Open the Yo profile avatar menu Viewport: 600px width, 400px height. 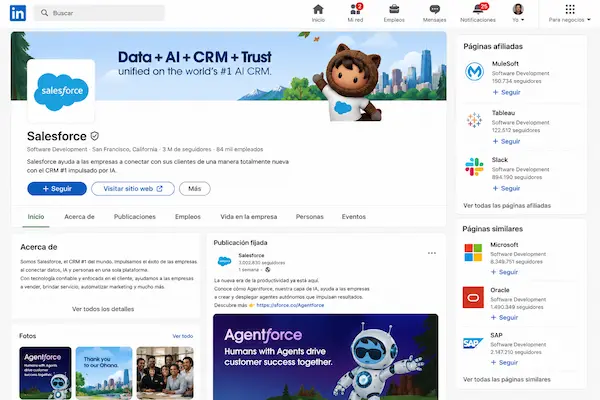point(518,13)
